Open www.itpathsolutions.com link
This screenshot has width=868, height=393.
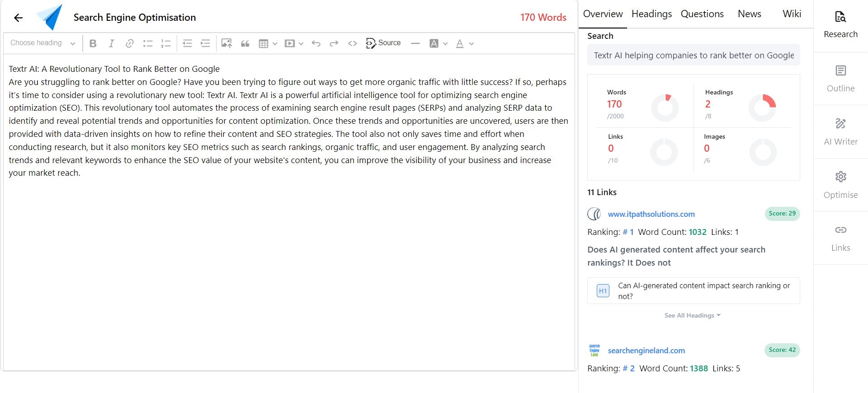(651, 214)
